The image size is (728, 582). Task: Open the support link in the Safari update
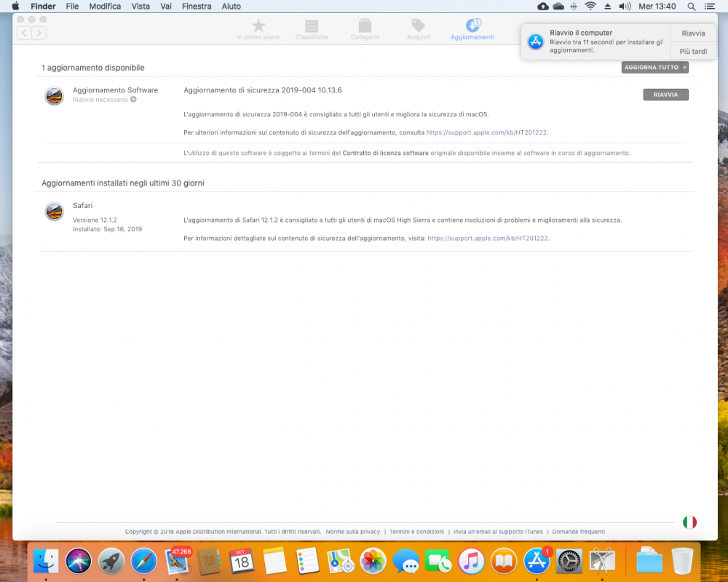point(488,238)
